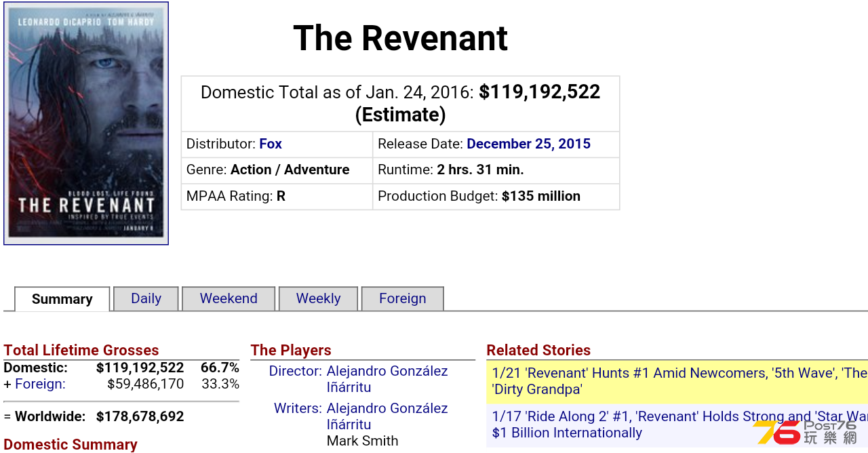The image size is (868, 453).
Task: Click The Revenant movie poster thumbnail
Action: coord(86,123)
